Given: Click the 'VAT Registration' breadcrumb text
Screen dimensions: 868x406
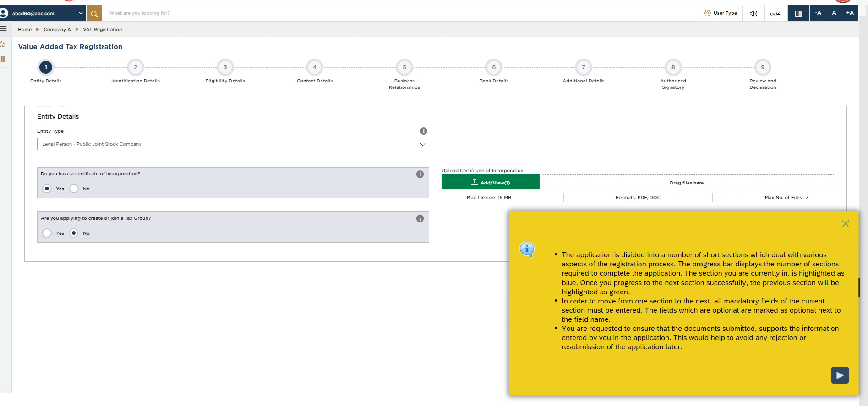Looking at the screenshot, I should tap(103, 30).
